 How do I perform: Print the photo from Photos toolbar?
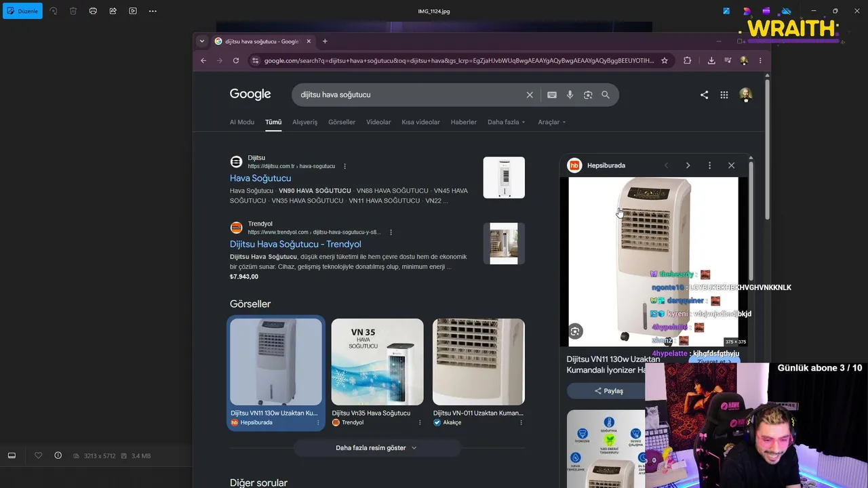[93, 11]
